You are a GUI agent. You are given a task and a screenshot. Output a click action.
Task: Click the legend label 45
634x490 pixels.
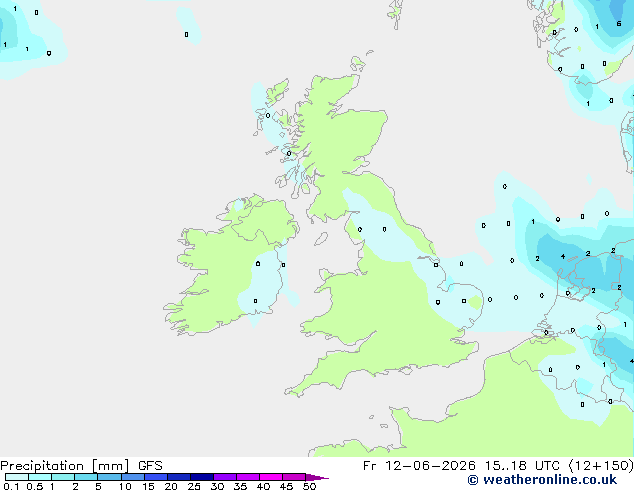point(286,486)
